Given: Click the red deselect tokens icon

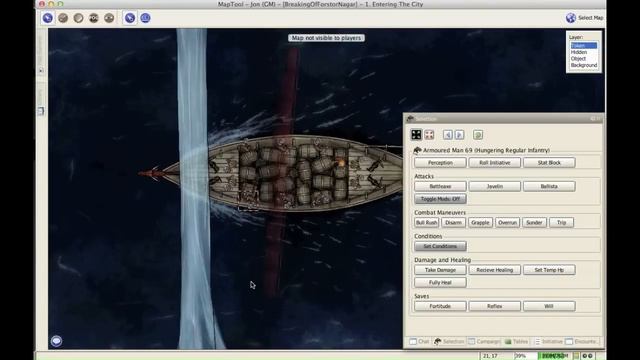Looking at the screenshot, I should [429, 135].
